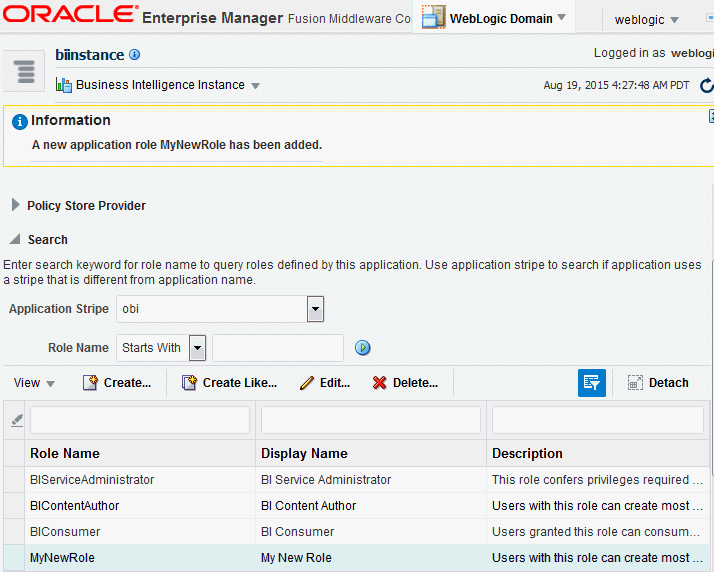
Task: Click the blue Information icon
Action: [20, 122]
